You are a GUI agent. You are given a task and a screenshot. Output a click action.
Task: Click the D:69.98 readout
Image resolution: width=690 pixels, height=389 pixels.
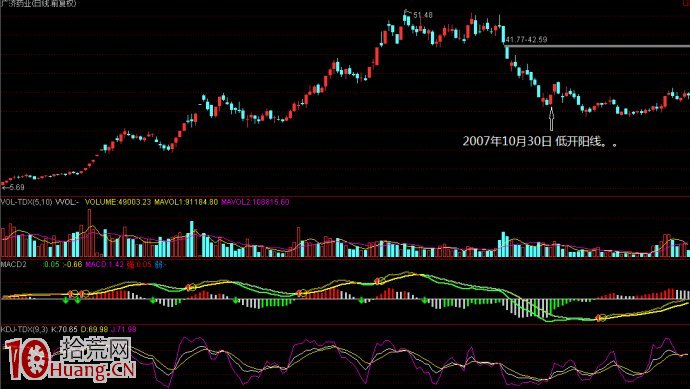coord(94,329)
